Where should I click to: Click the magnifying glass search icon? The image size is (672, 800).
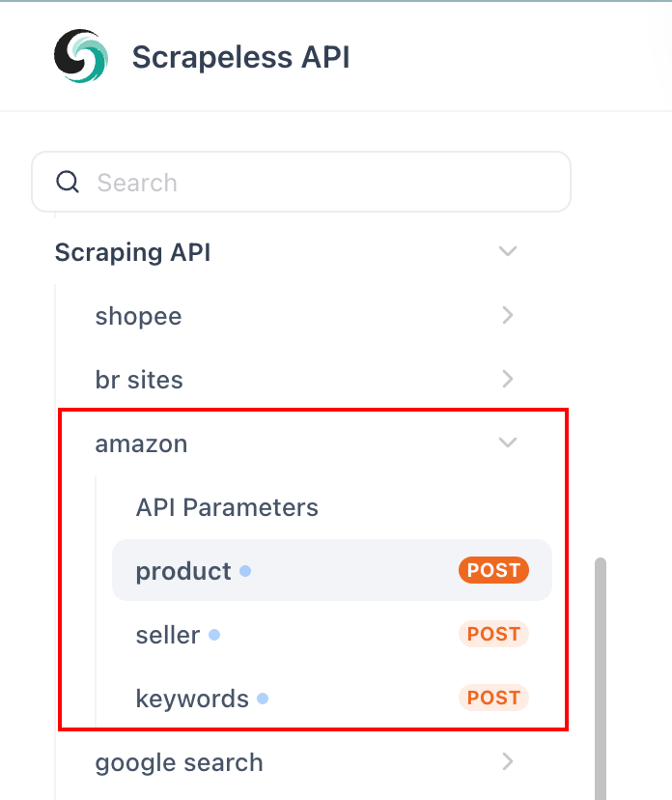pyautogui.click(x=68, y=183)
